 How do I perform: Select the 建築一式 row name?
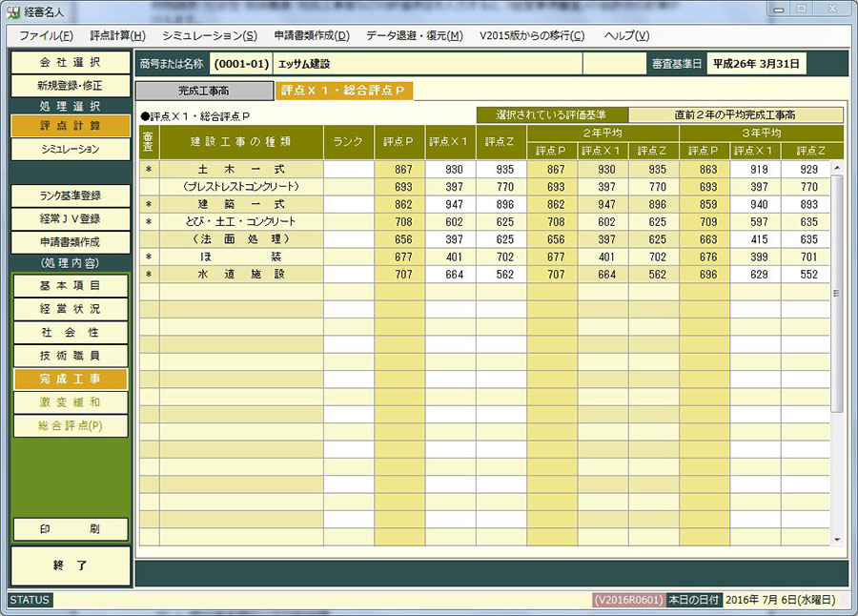241,205
